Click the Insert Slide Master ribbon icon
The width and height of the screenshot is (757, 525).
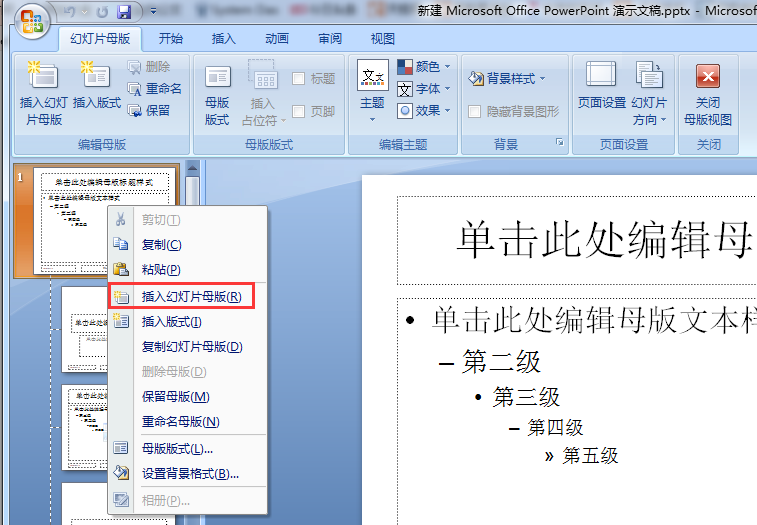click(41, 76)
